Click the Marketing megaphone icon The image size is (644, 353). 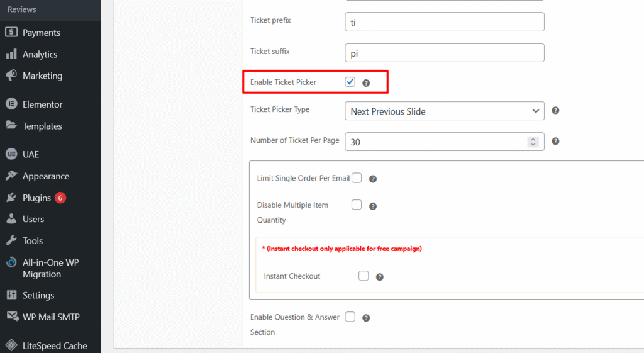coord(11,76)
